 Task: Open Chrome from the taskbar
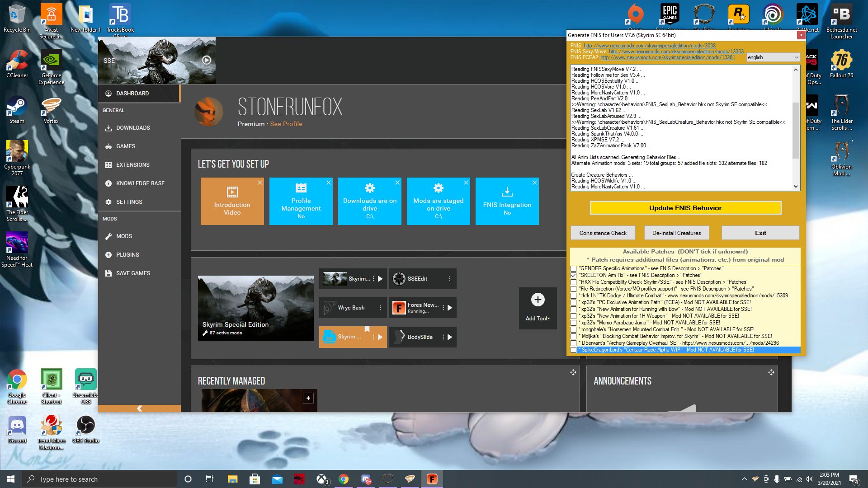point(344,479)
